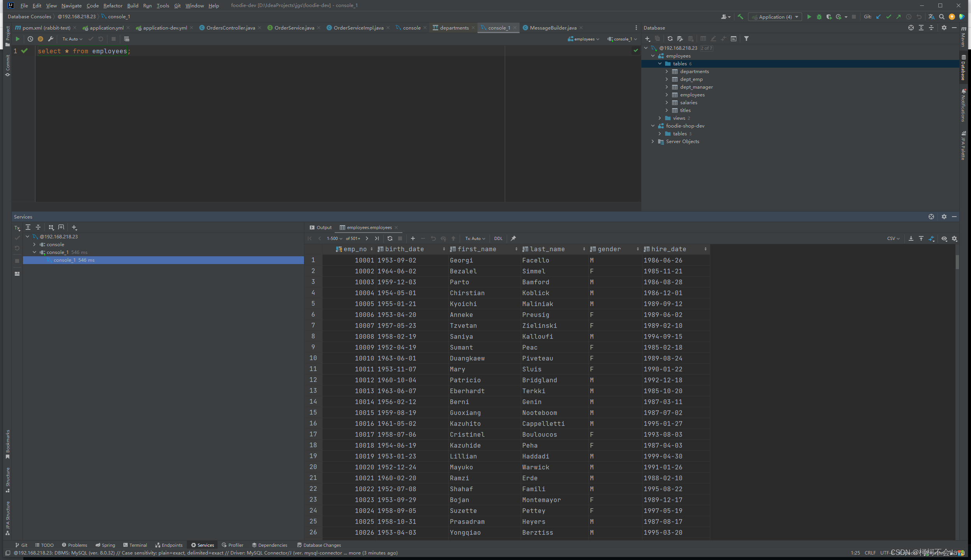Open Search Everywhere magnifier
This screenshot has height=560, width=971.
point(942,17)
